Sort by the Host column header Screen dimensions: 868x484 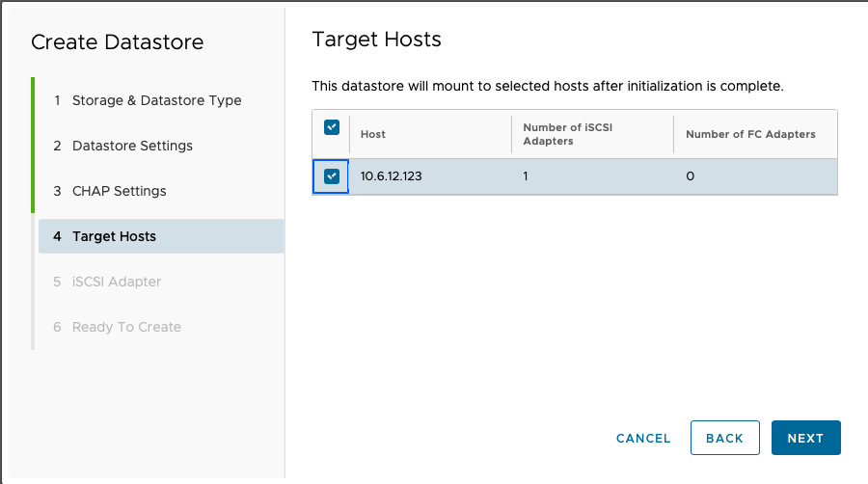[373, 134]
